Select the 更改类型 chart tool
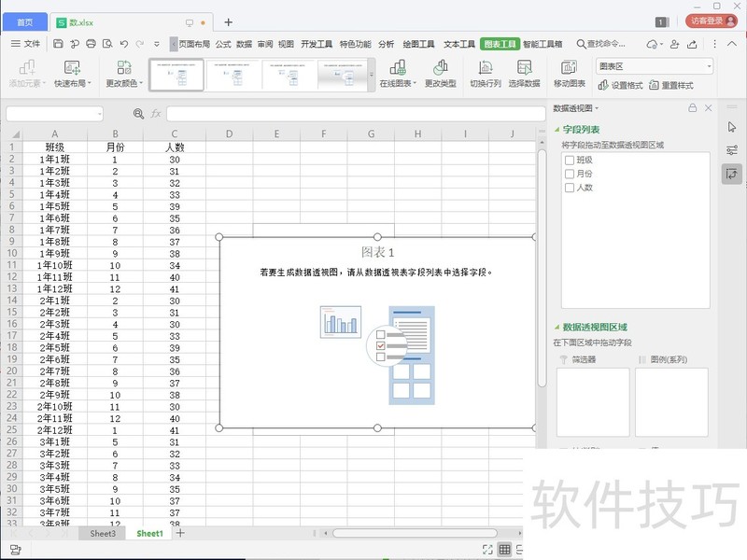 pyautogui.click(x=441, y=73)
